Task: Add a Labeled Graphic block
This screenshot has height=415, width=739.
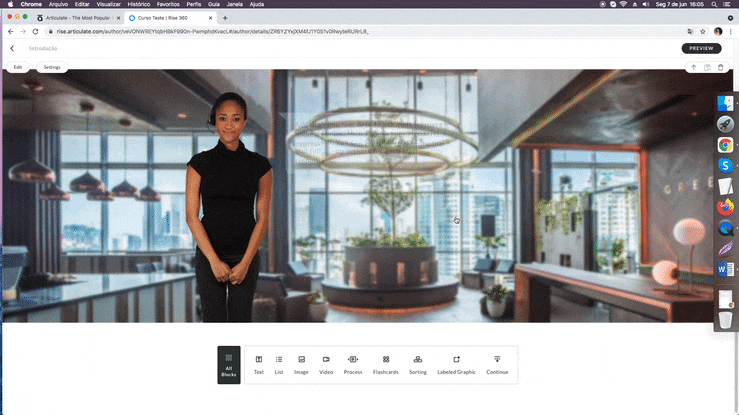Action: (456, 364)
